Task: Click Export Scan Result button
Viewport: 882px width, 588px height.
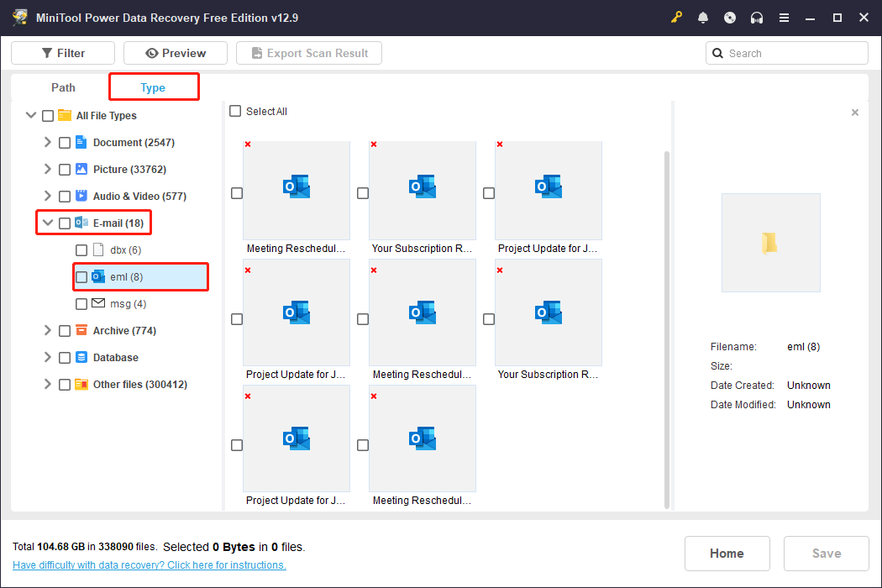Action: coord(309,53)
